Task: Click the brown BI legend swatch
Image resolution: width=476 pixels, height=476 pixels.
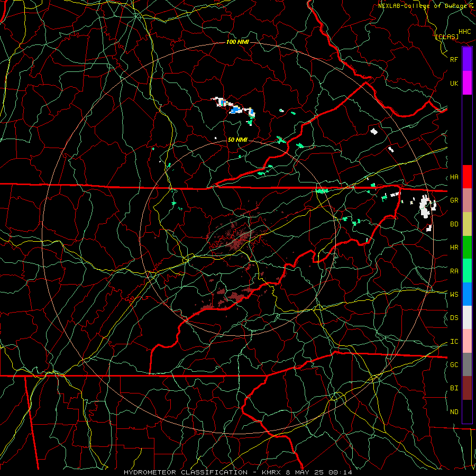Action: coord(467,388)
